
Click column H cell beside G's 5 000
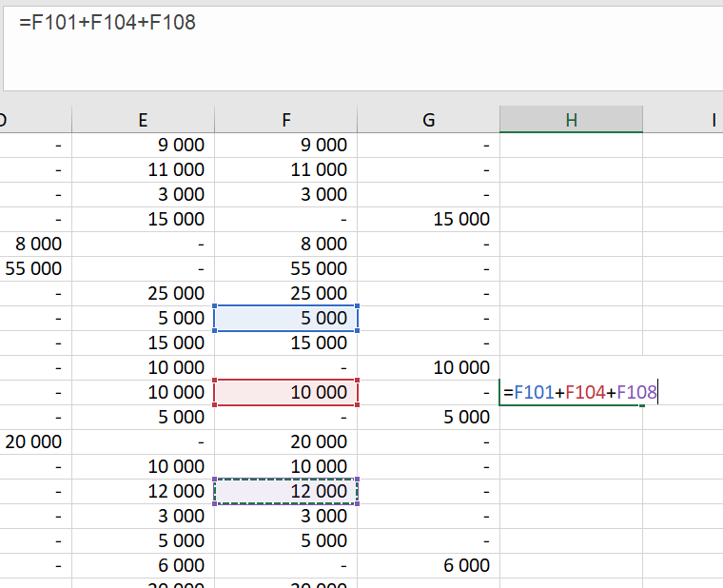[x=572, y=418]
